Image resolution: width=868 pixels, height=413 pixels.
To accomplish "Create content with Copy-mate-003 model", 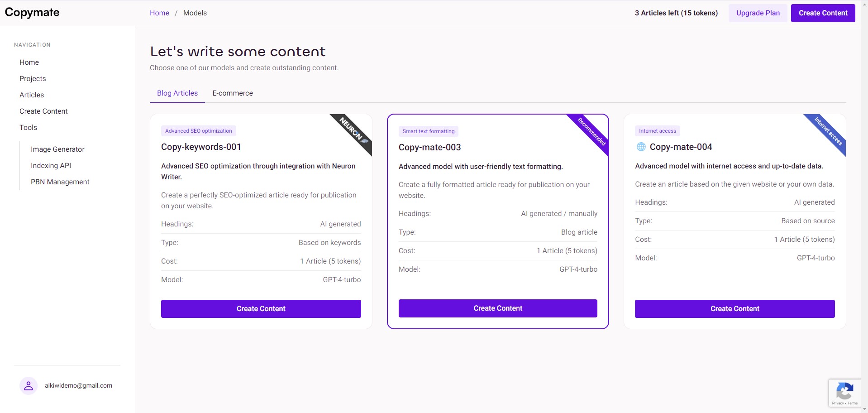I will pyautogui.click(x=498, y=308).
